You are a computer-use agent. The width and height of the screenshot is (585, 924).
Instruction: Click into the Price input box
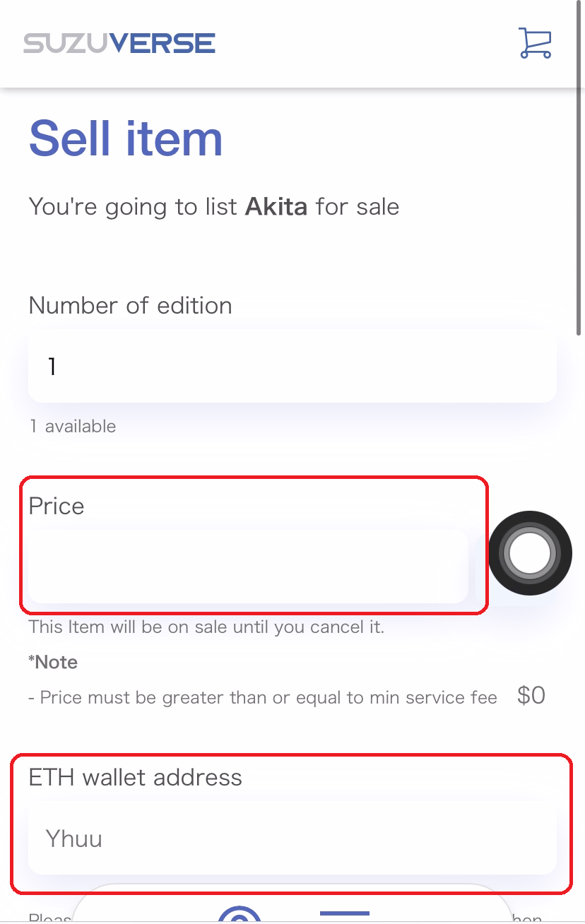(x=247, y=567)
